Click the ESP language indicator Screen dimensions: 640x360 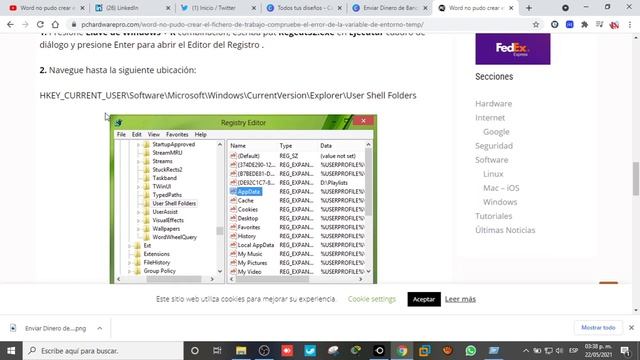click(573, 351)
